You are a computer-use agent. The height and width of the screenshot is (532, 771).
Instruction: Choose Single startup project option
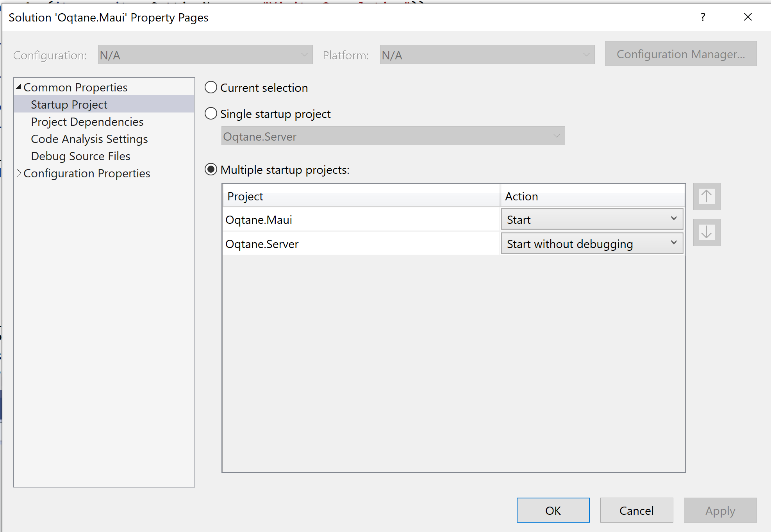click(211, 113)
